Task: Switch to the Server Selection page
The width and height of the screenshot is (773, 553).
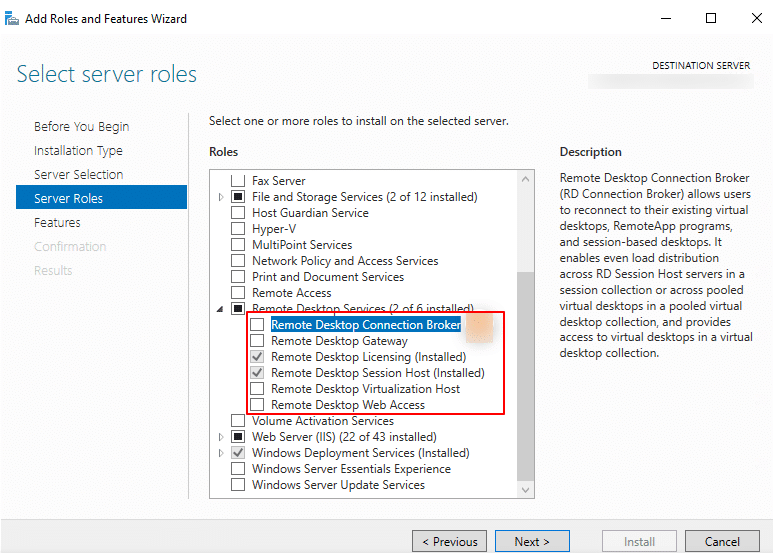Action: 78,174
